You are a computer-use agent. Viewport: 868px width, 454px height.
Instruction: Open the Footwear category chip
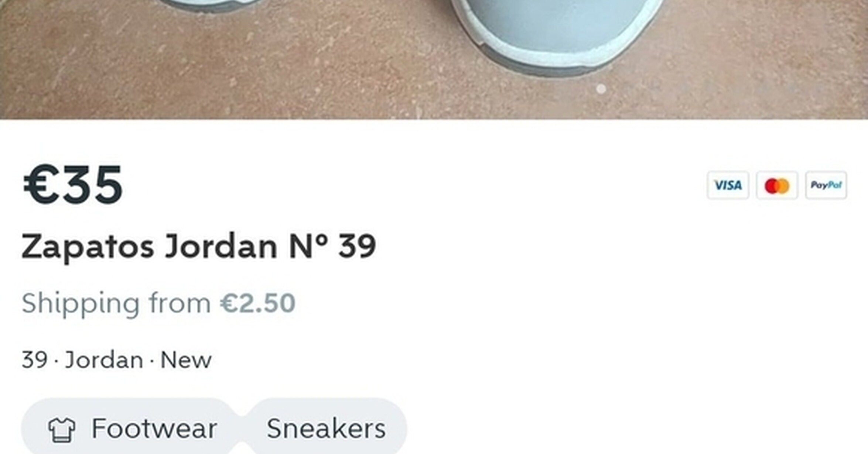pyautogui.click(x=129, y=428)
